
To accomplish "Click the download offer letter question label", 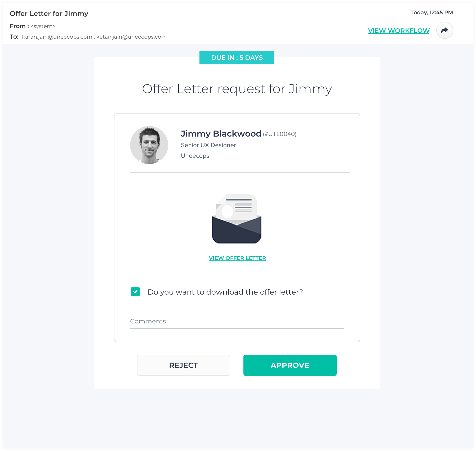I will pyautogui.click(x=225, y=292).
